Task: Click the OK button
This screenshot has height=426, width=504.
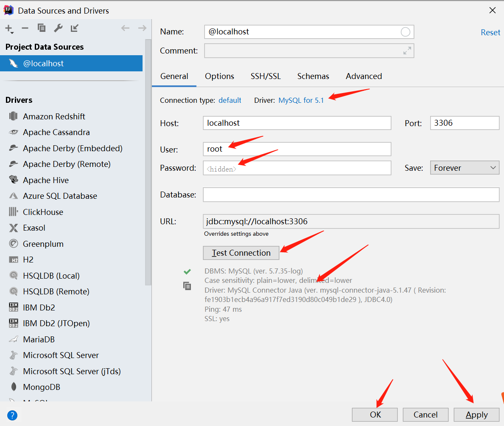Action: (375, 415)
